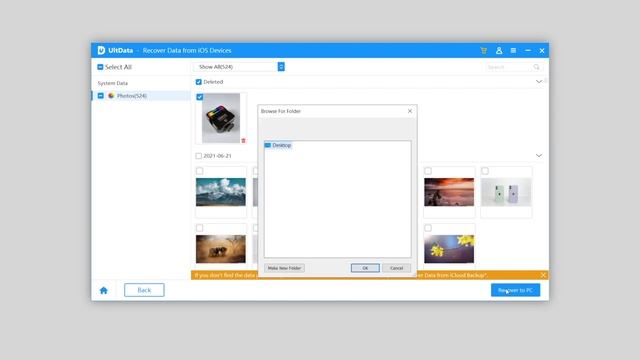The image size is (640, 360).
Task: Select Desktop in the folder tree
Action: click(x=282, y=145)
